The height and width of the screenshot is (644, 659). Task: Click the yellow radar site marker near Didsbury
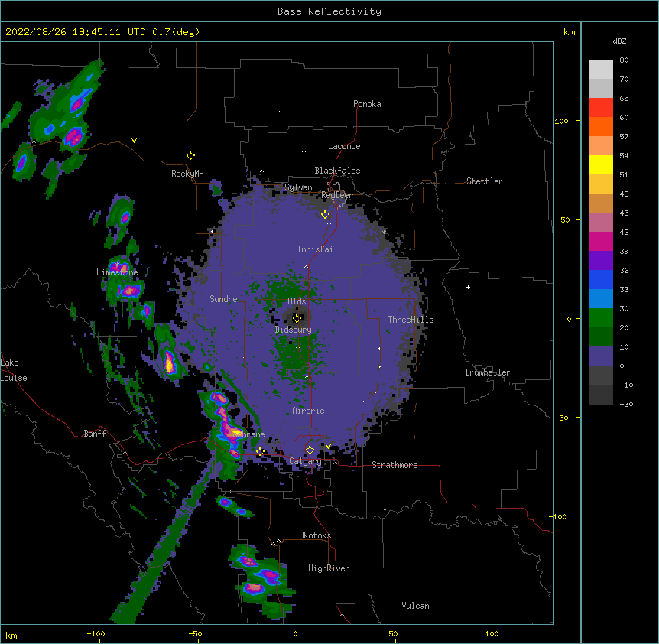[297, 318]
